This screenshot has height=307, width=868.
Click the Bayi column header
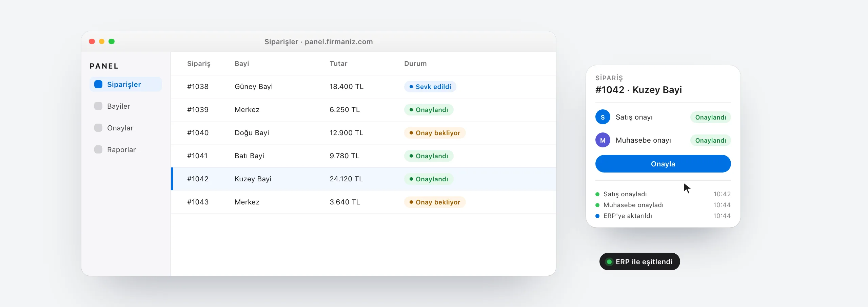[242, 64]
